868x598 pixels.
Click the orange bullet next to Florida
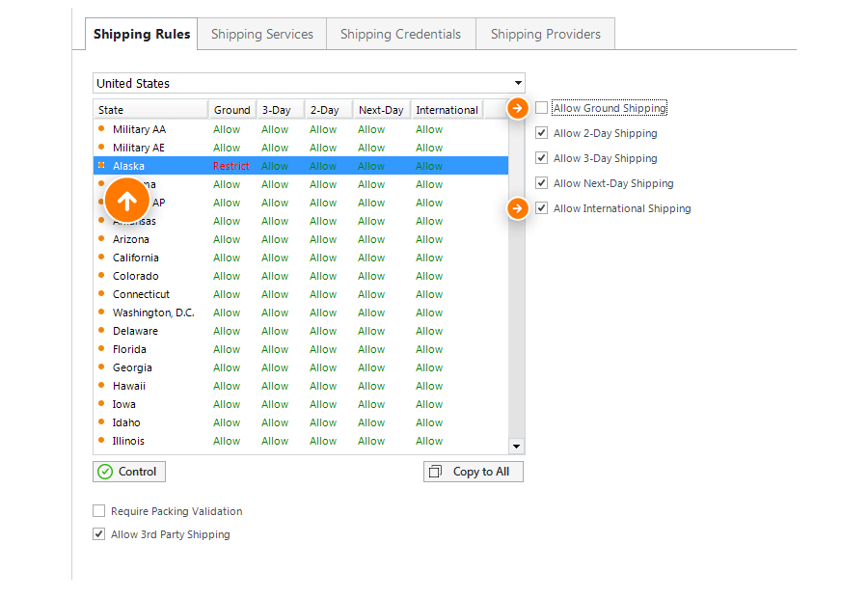(101, 348)
